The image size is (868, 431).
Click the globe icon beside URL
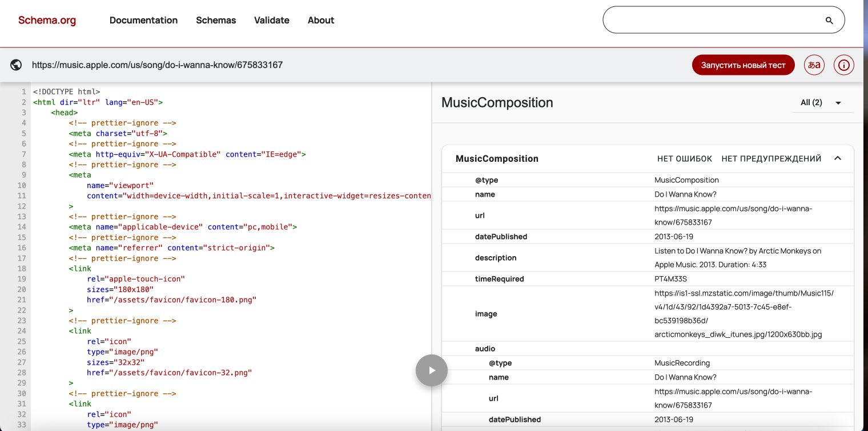click(x=16, y=65)
